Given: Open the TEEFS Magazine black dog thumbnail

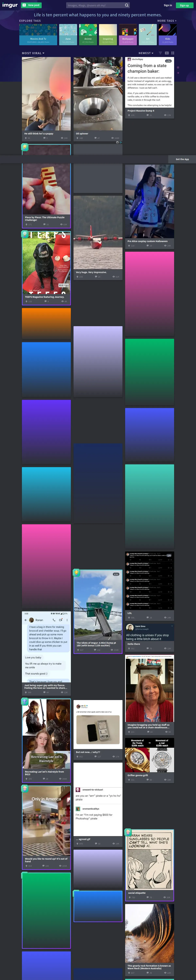Looking at the screenshot, I should coord(46,262).
